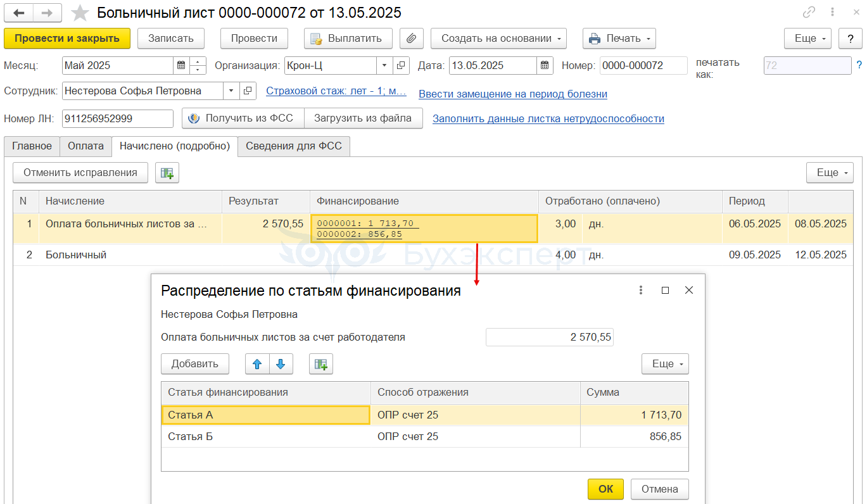The width and height of the screenshot is (867, 504).
Task: Click the forward navigation arrow
Action: [x=47, y=13]
